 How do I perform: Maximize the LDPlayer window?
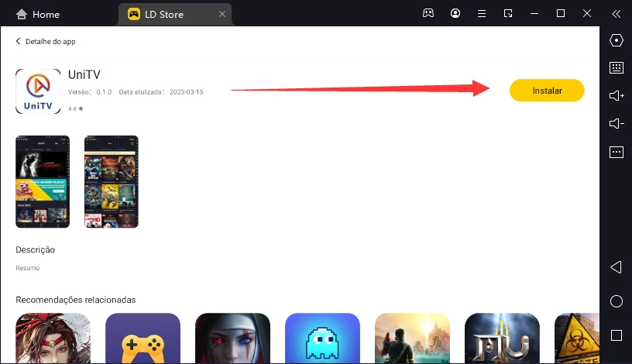561,14
